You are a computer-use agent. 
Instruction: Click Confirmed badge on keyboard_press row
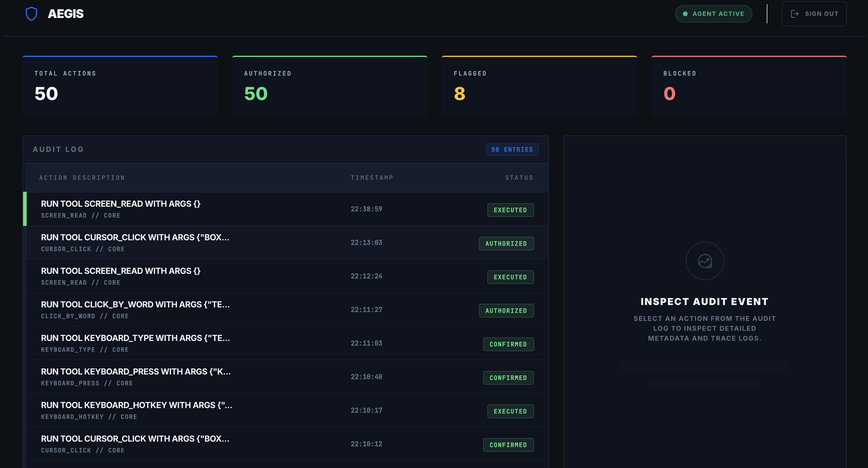pyautogui.click(x=508, y=378)
